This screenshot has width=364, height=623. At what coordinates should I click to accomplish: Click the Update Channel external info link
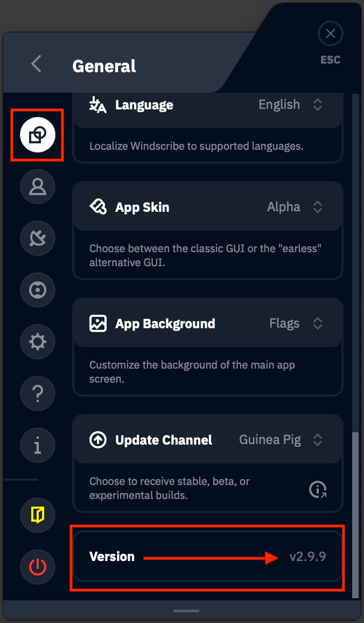tap(319, 489)
